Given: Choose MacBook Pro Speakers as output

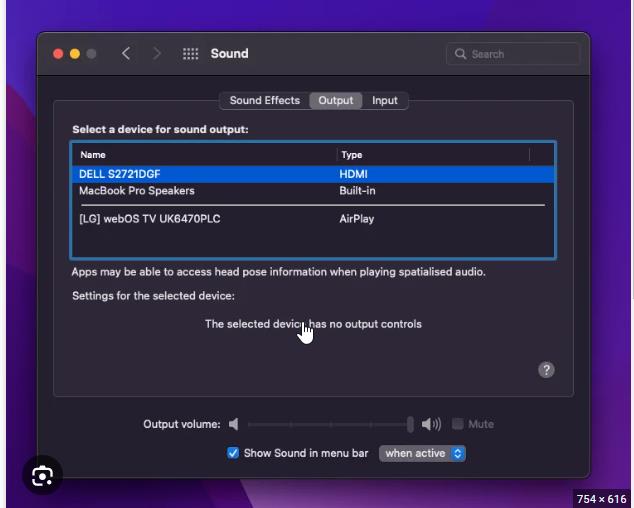Looking at the screenshot, I should point(313,190).
